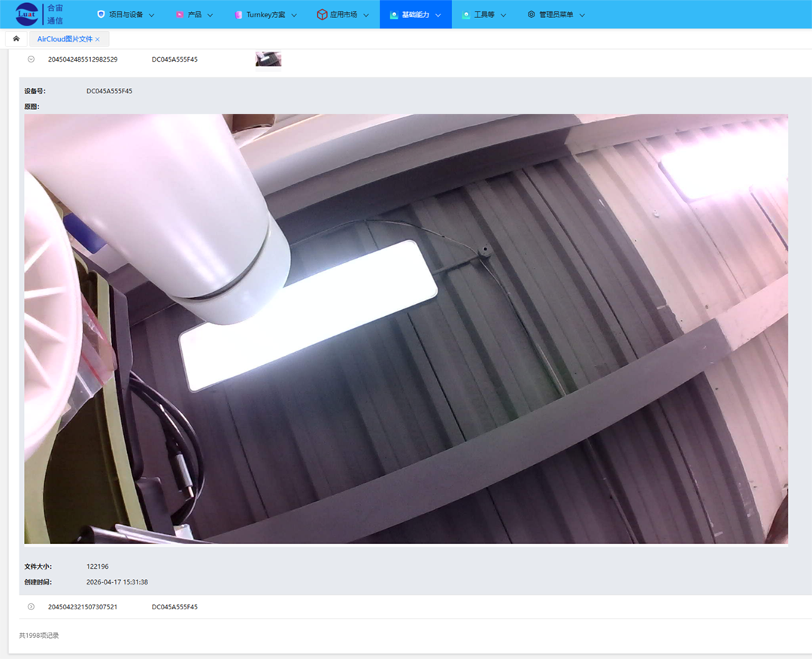Click DC045A555F45 in the first table row
812x659 pixels.
(x=174, y=59)
